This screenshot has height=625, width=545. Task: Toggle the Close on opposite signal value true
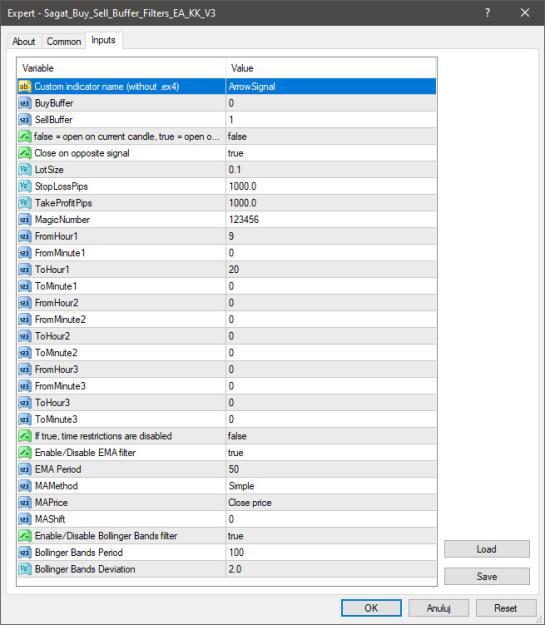pyautogui.click(x=331, y=153)
